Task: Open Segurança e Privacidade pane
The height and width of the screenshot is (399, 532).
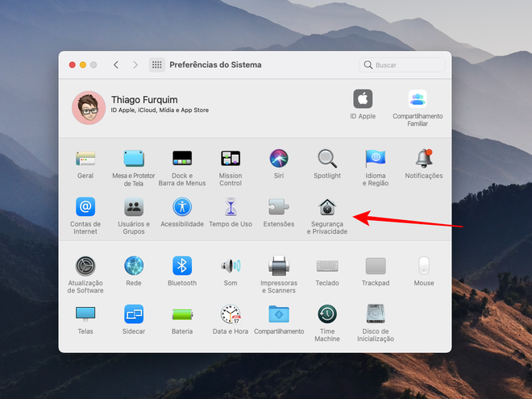Action: click(327, 207)
